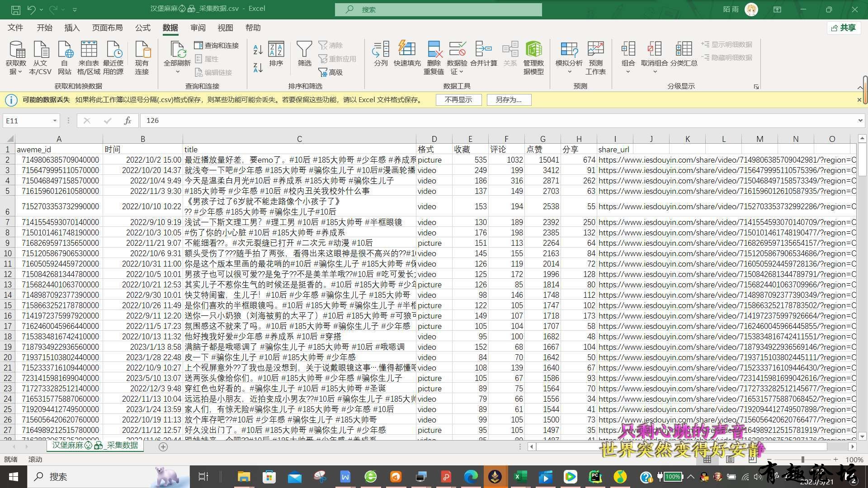Select column C header
This screenshot has height=488, width=868.
(x=299, y=139)
